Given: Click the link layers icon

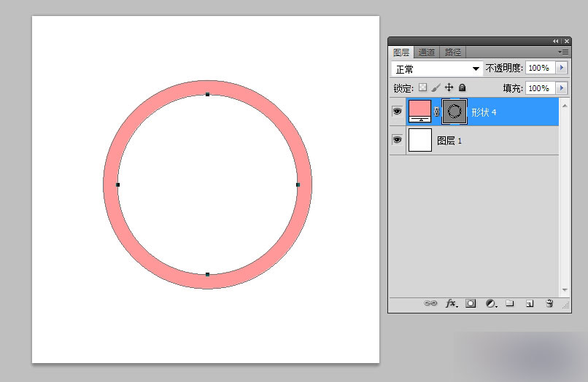Looking at the screenshot, I should pos(430,303).
